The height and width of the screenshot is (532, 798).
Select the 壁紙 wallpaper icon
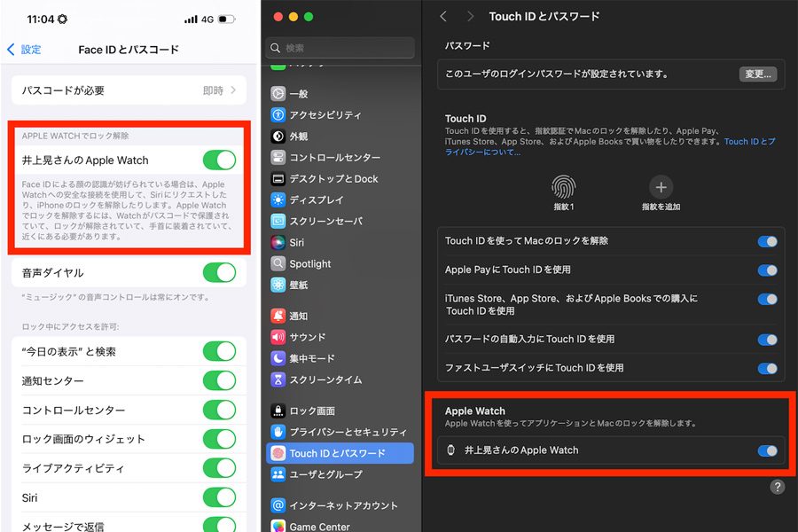pos(278,285)
